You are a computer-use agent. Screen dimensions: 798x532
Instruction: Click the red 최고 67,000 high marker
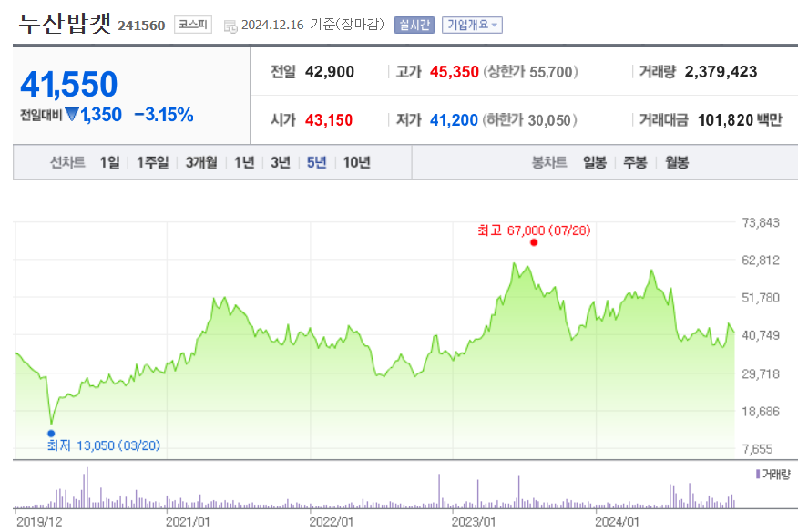click(534, 242)
